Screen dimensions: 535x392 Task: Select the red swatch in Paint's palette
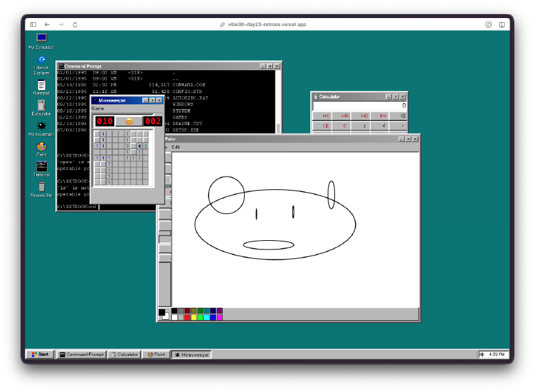pyautogui.click(x=187, y=316)
